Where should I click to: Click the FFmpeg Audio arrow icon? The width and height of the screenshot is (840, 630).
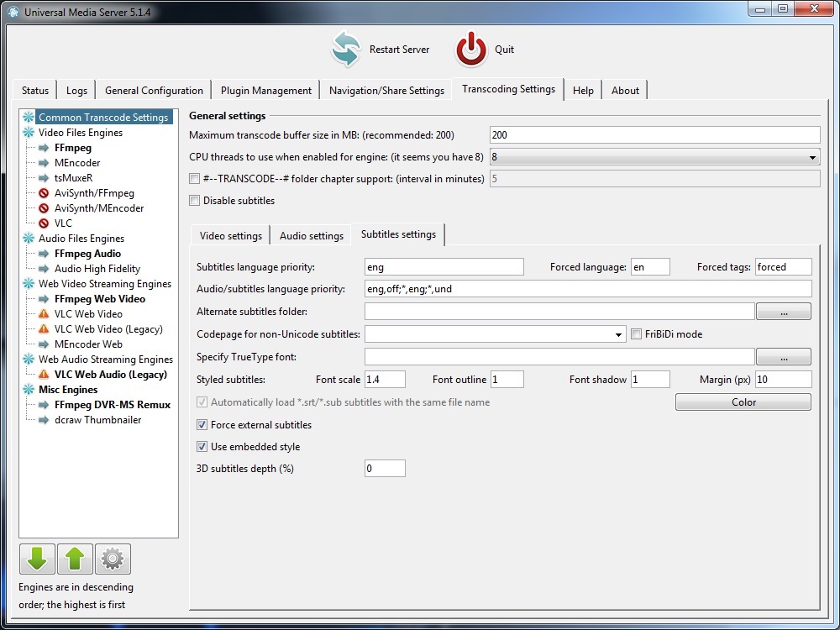click(x=44, y=254)
